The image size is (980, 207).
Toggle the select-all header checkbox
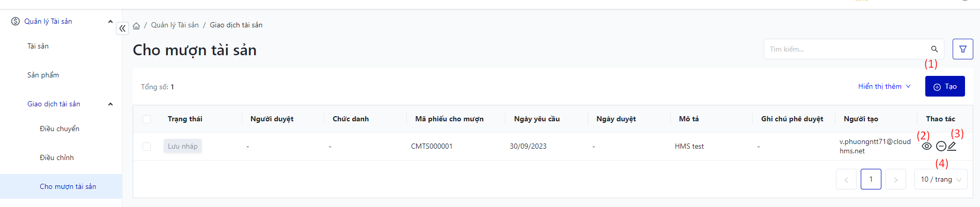coord(147,119)
